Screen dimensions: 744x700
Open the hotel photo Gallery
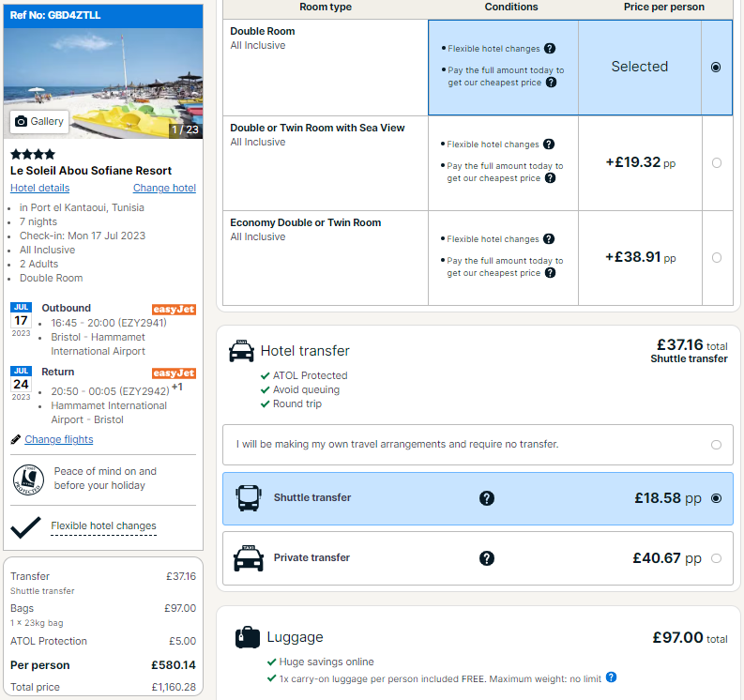pos(39,121)
